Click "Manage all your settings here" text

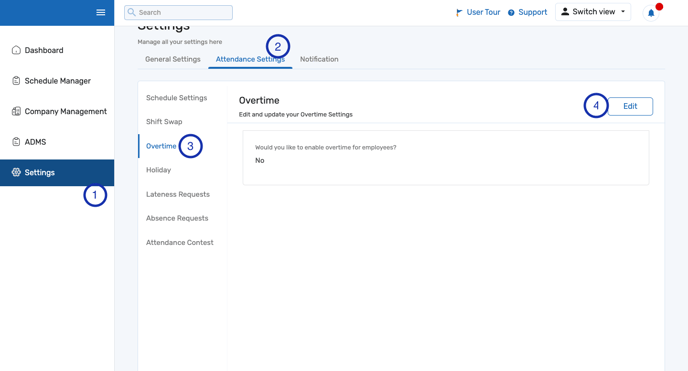pyautogui.click(x=179, y=42)
